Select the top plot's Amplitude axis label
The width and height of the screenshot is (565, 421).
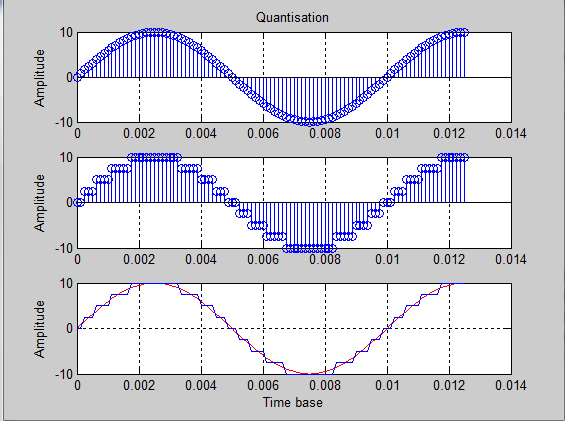pyautogui.click(x=40, y=78)
